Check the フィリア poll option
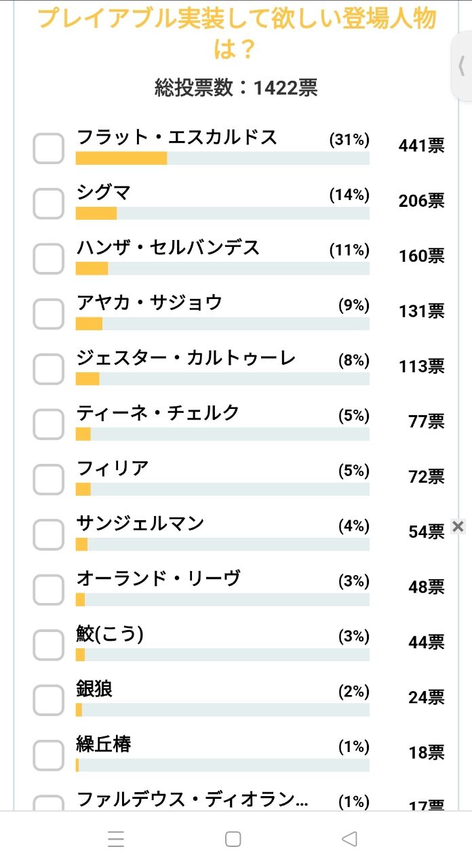This screenshot has height=868, width=472. coord(49,479)
